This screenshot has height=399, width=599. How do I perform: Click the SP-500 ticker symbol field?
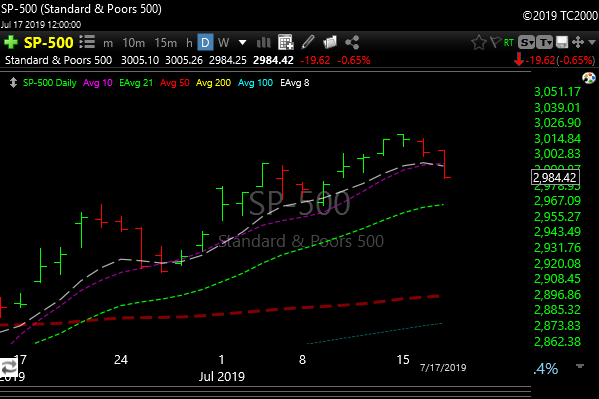(48, 42)
